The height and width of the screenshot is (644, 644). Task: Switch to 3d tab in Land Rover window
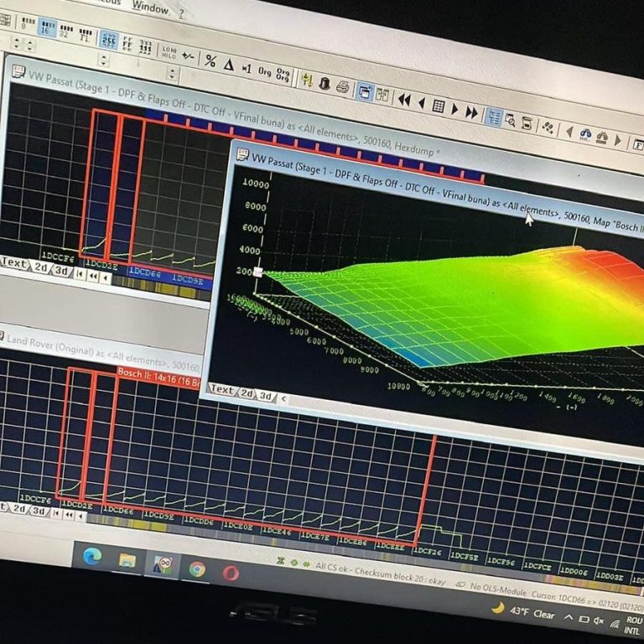pyautogui.click(x=39, y=511)
